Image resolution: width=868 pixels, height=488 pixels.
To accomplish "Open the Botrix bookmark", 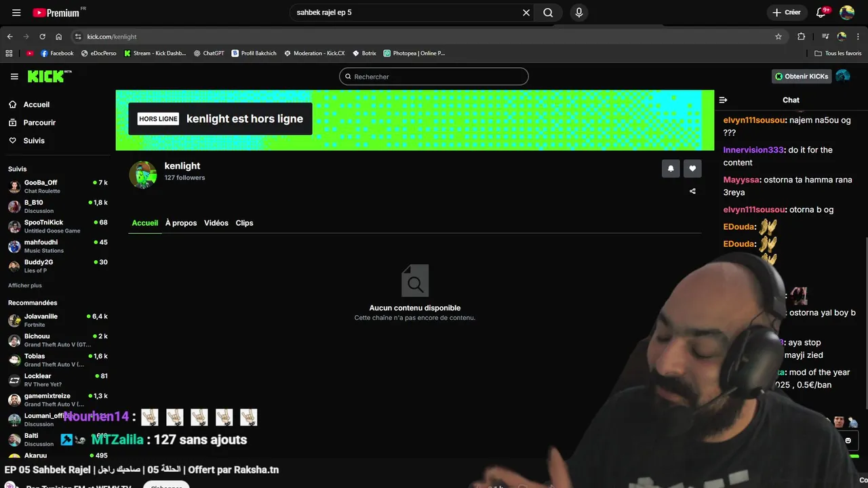I will pos(364,53).
